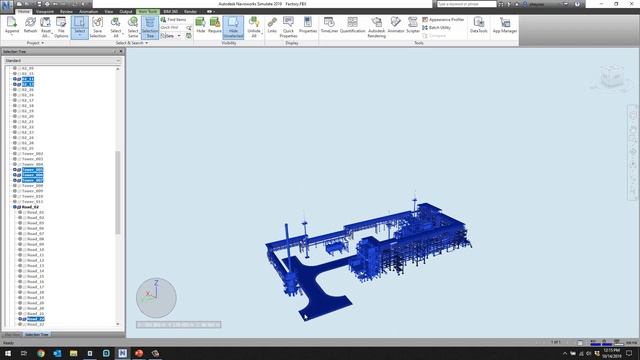Screen dimensions: 640x360
Task: Select Road_13 in the tree
Action: pyautogui.click(x=36, y=266)
